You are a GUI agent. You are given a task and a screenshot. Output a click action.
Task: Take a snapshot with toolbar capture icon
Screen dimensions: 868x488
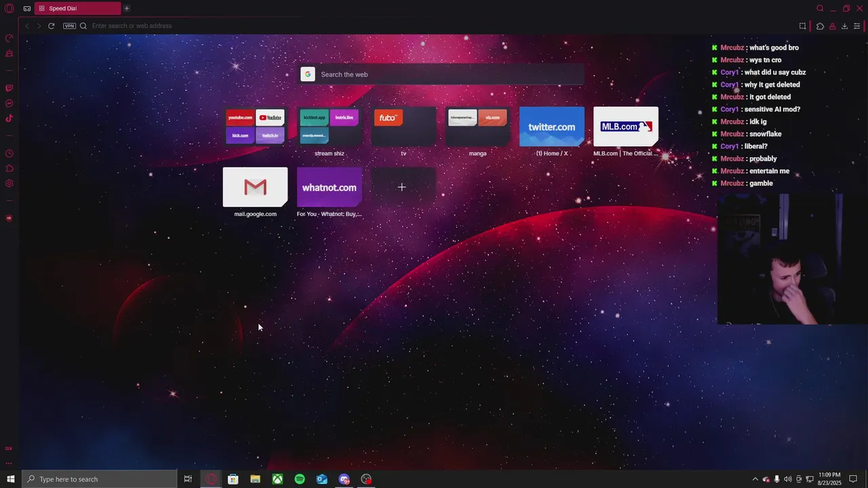[x=802, y=26]
